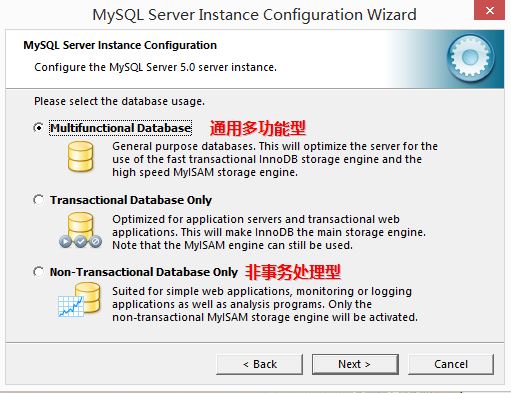Click the stop symbol on the transactional icon
511x393 pixels.
(x=96, y=241)
